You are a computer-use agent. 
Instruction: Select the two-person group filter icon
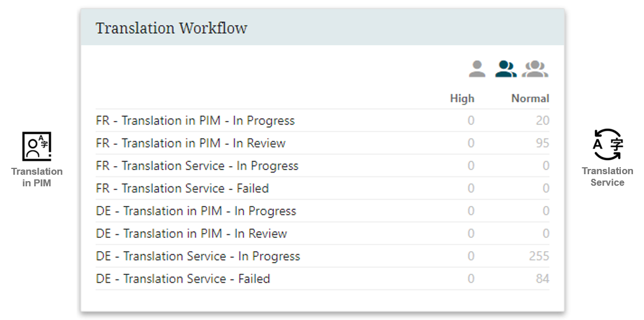pos(506,69)
